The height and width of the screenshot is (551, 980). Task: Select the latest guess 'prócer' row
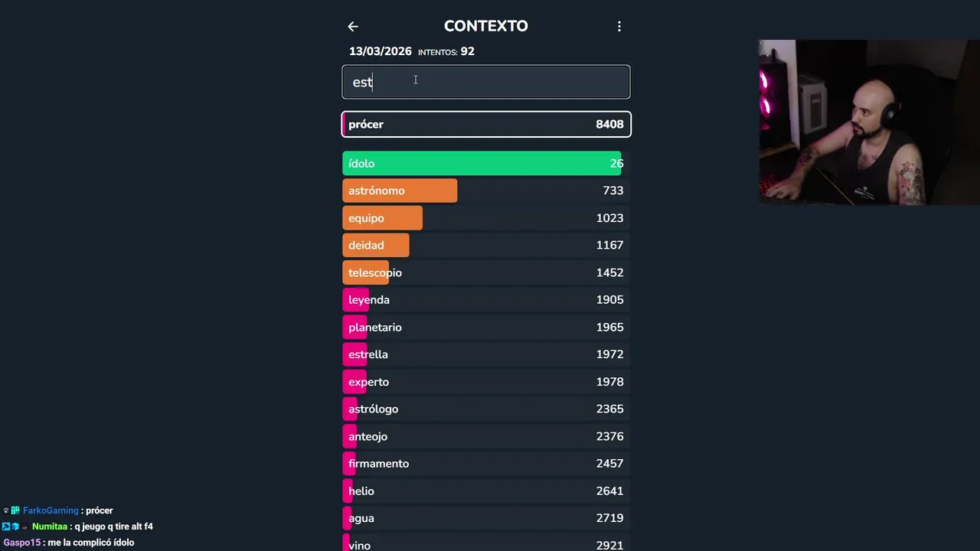tap(486, 124)
